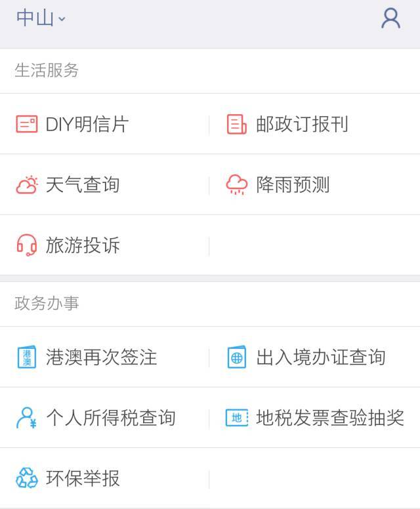Viewport: 420px width, 509px height.
Task: Click the 港澳再次签注 permit icon
Action: (27, 357)
